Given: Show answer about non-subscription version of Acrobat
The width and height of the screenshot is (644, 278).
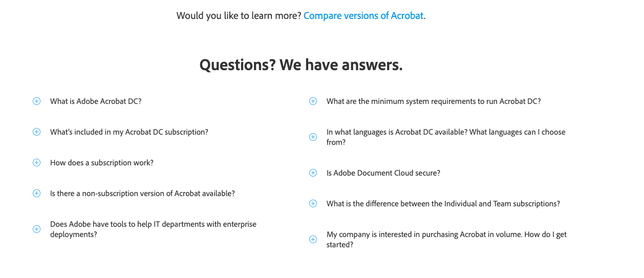Looking at the screenshot, I should pyautogui.click(x=142, y=194).
